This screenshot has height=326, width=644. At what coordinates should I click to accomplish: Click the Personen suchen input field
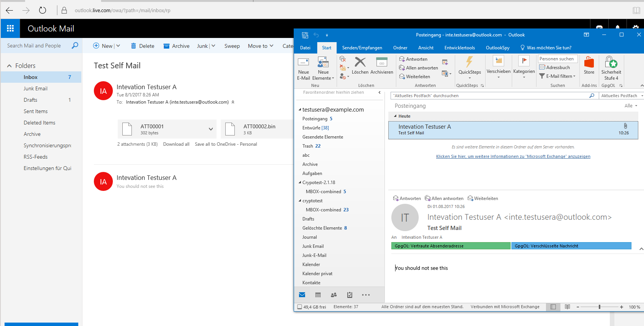(x=558, y=59)
